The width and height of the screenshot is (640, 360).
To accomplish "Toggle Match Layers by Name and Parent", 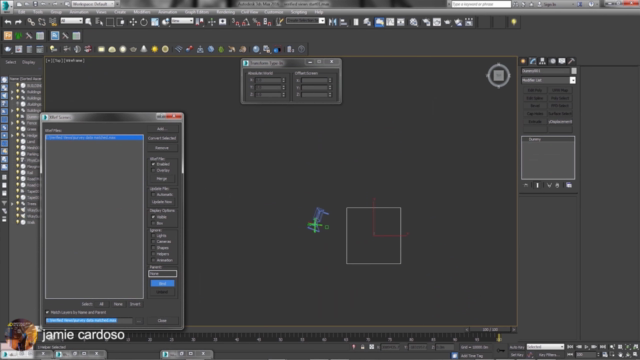I will coord(47,312).
